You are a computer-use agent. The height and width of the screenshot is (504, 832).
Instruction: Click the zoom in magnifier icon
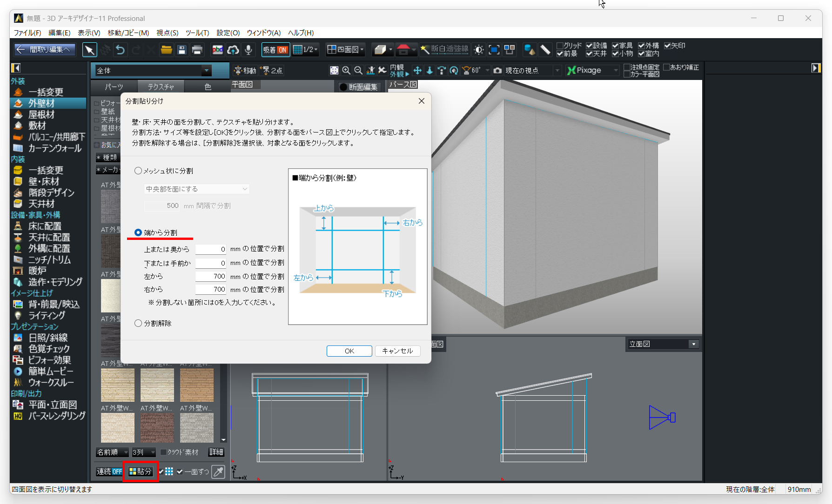point(346,70)
